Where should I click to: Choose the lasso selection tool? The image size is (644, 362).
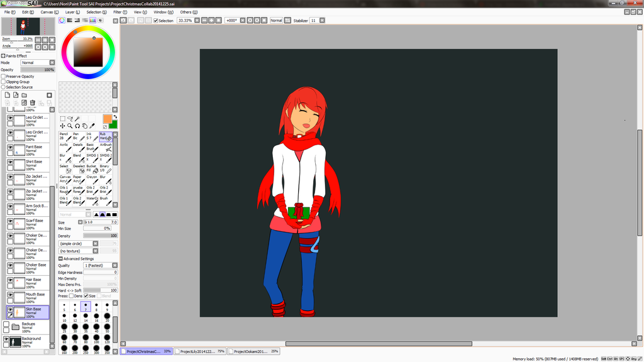click(70, 119)
